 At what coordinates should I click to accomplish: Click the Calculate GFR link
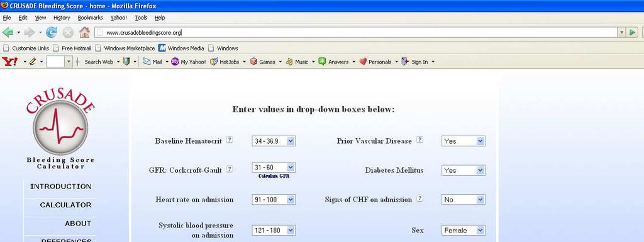coord(274,176)
